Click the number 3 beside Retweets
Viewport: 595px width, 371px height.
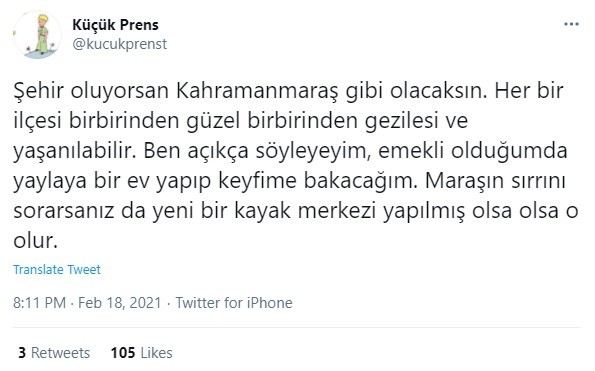point(22,353)
